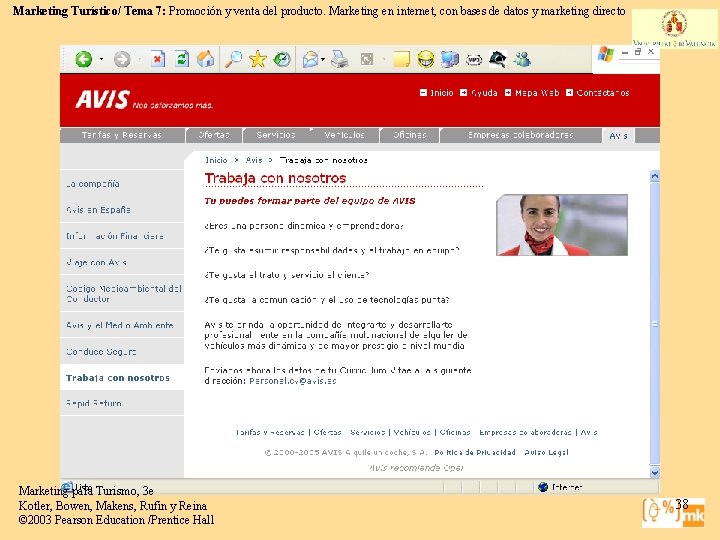
Task: Click the Internet zone globe icon
Action: [x=543, y=487]
